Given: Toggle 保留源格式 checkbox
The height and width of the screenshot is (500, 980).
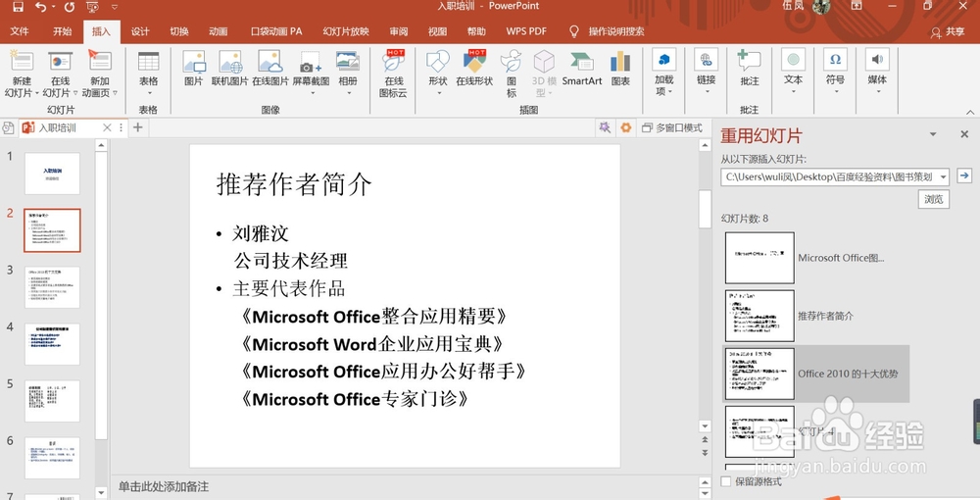Looking at the screenshot, I should click(725, 481).
